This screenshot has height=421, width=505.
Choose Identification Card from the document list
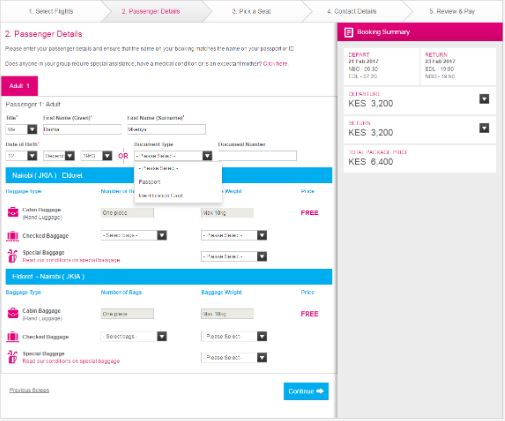click(x=161, y=196)
